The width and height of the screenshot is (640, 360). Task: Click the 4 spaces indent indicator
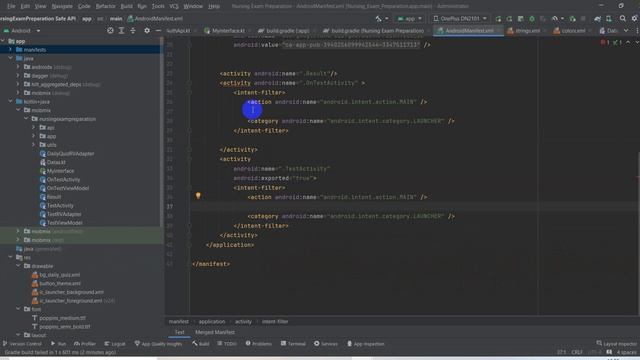point(626,352)
